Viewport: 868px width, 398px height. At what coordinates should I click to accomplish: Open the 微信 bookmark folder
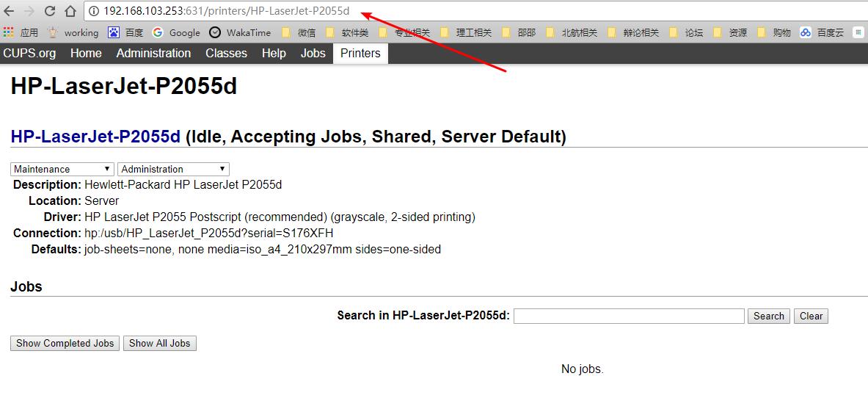299,33
